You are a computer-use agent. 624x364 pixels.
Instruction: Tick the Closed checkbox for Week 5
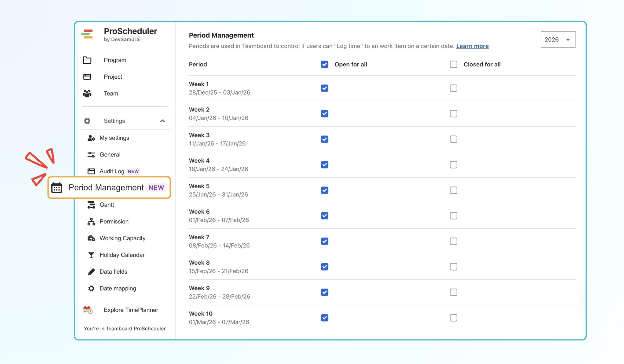pyautogui.click(x=453, y=190)
